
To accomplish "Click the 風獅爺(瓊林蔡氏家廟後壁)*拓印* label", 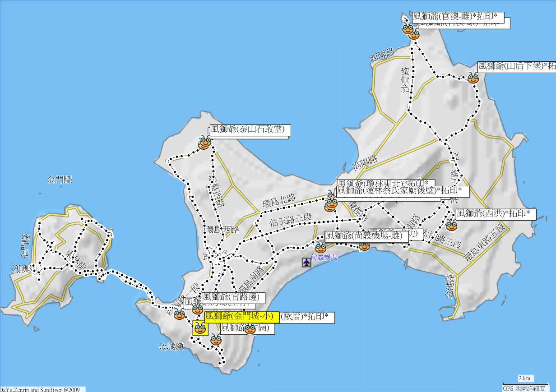I will [403, 191].
